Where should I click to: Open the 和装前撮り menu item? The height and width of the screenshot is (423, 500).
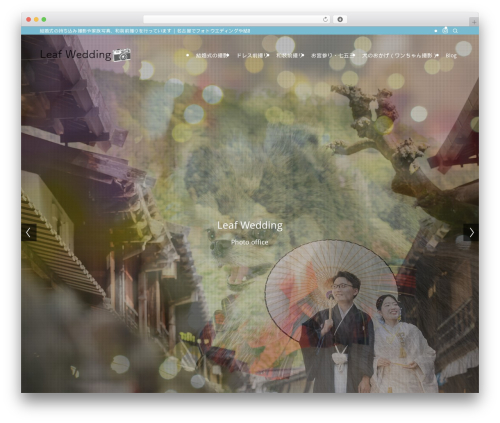(290, 56)
